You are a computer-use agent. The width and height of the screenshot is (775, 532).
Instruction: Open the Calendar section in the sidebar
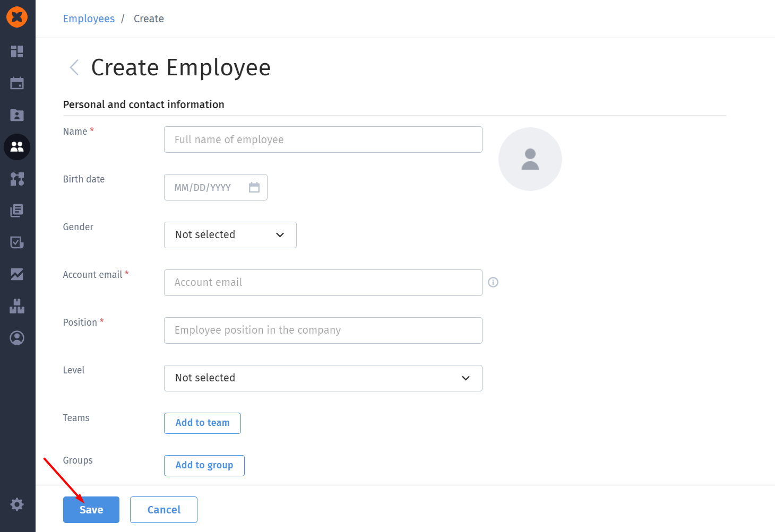(x=17, y=83)
